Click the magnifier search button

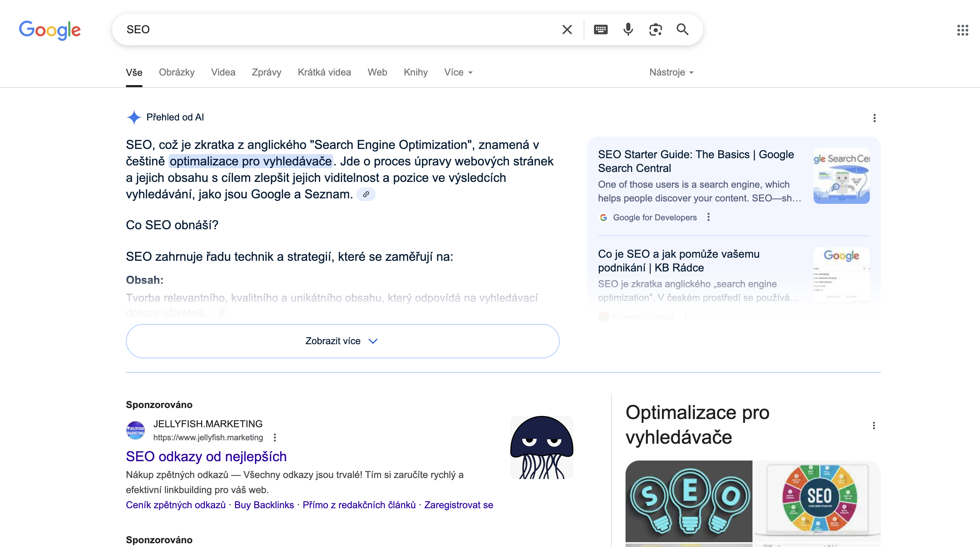tap(682, 29)
